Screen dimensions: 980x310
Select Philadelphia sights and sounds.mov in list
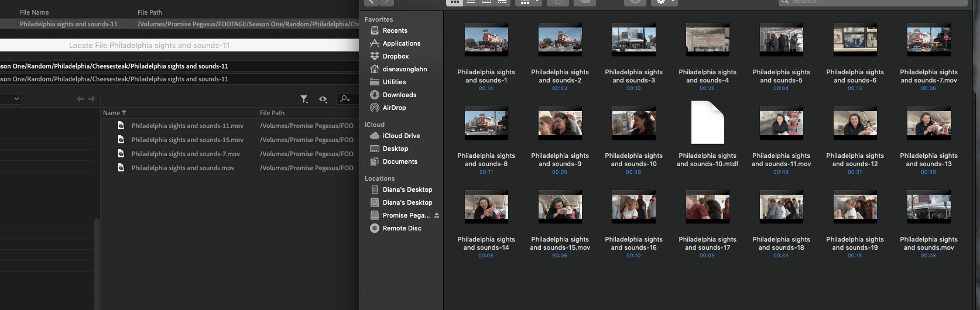click(x=183, y=168)
